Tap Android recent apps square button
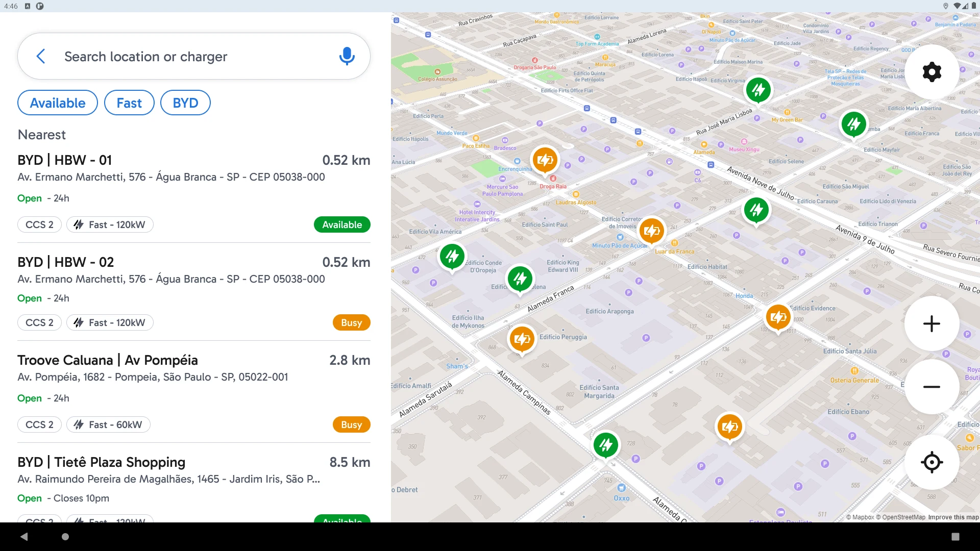 pyautogui.click(x=955, y=537)
